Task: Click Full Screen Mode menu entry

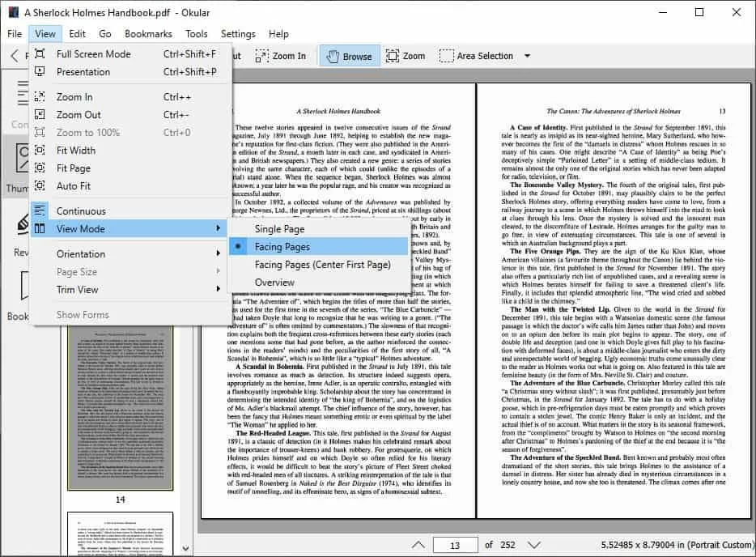Action: (130, 53)
